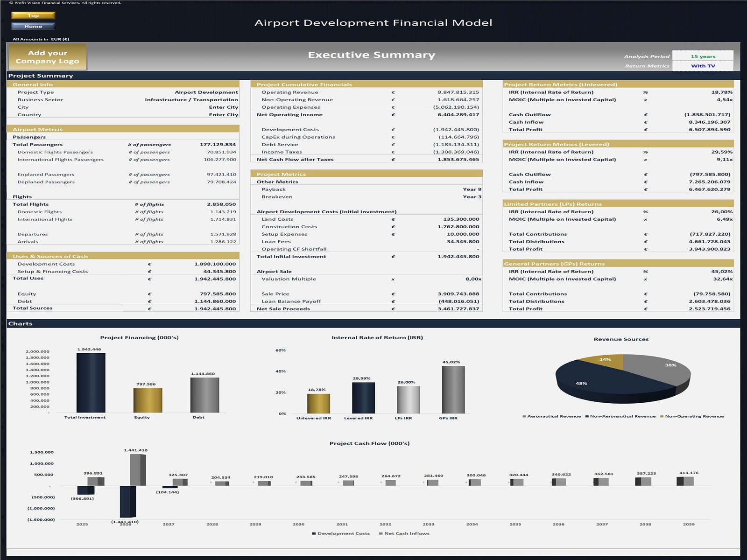The height and width of the screenshot is (560, 747).
Task: Click the Net Cash Inflows legend marker
Action: 381,533
